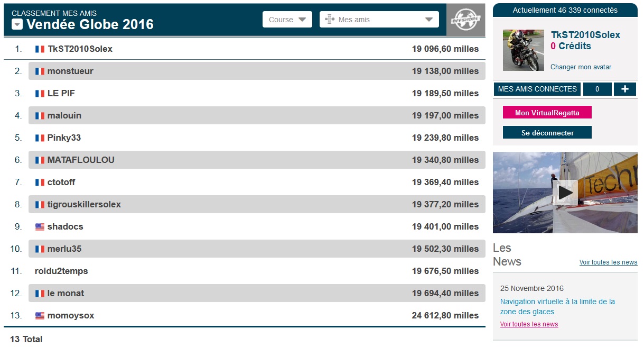Image resolution: width=644 pixels, height=347 pixels.
Task: Click the Se déconnecter button
Action: 547,133
